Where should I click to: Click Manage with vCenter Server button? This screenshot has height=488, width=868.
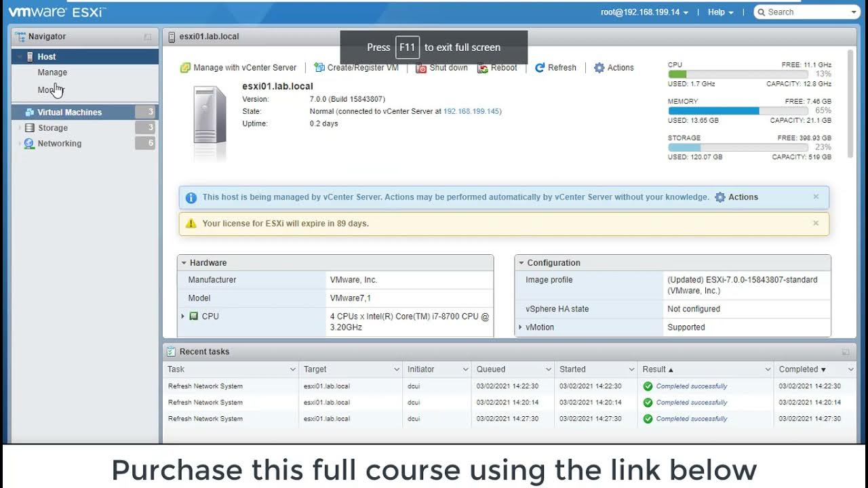click(x=239, y=68)
